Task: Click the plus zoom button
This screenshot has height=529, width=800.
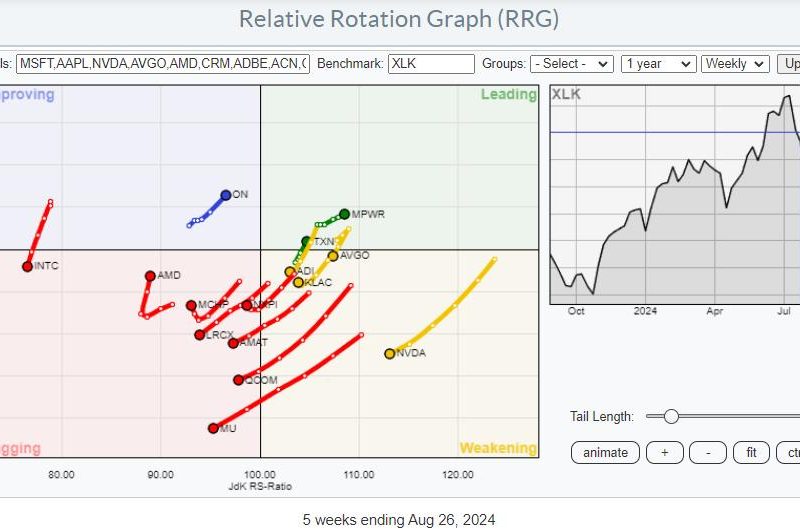Action: [664, 452]
